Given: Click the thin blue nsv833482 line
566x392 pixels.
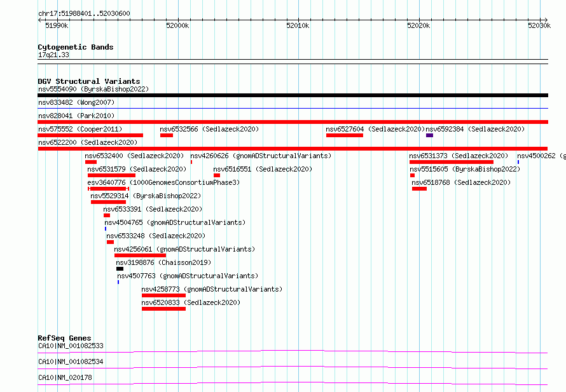Looking at the screenshot, I should pyautogui.click(x=293, y=108).
